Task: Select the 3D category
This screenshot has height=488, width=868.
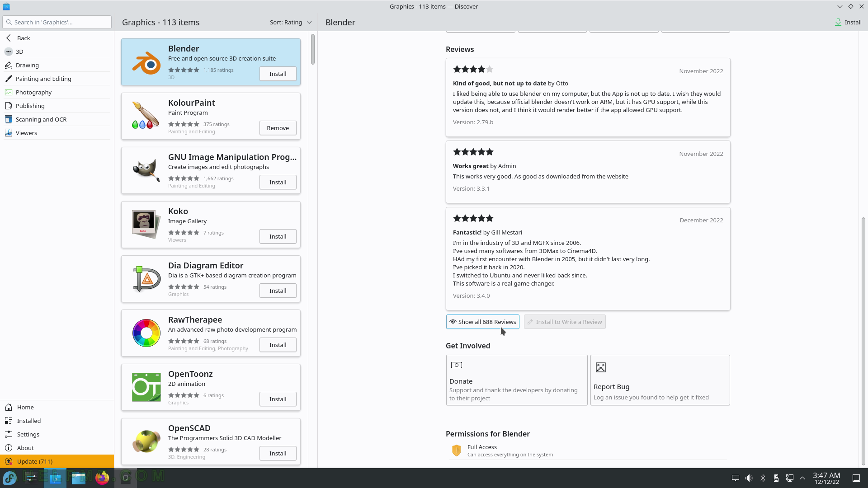Action: (x=57, y=52)
